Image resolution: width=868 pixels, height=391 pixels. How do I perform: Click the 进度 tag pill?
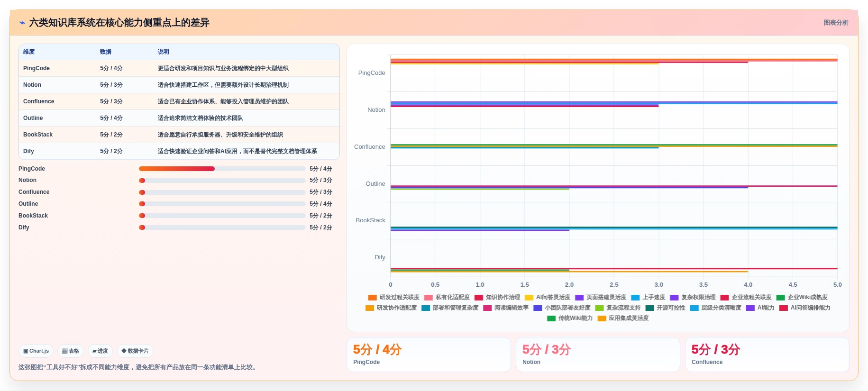[100, 351]
